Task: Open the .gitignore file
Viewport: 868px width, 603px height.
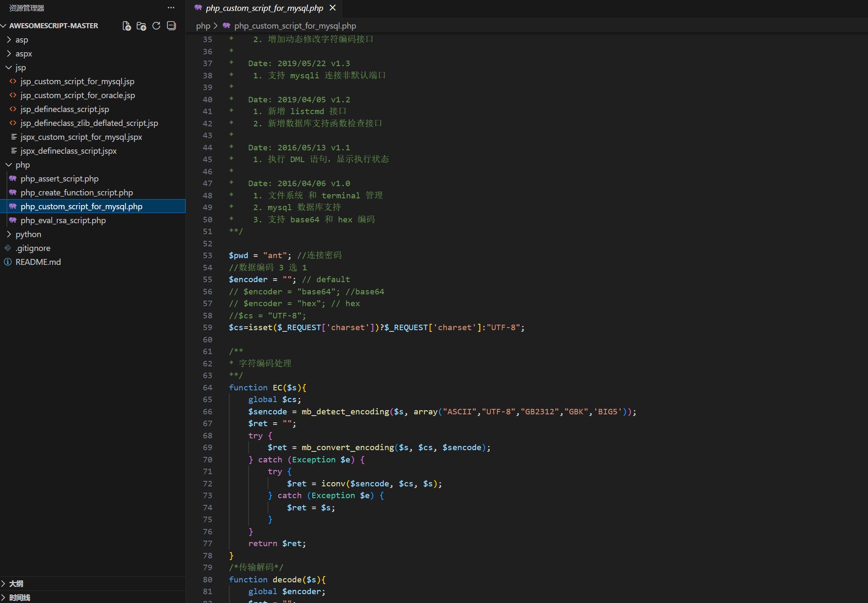Action: click(x=33, y=248)
